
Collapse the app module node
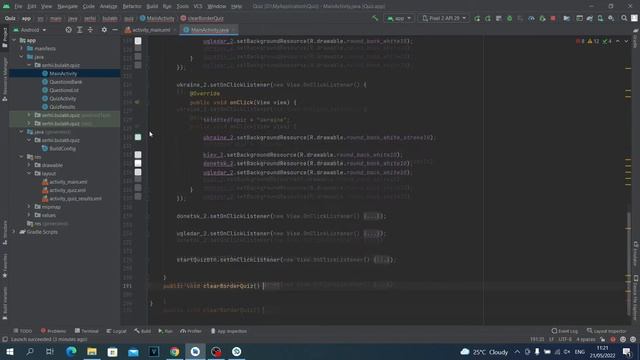click(x=15, y=40)
